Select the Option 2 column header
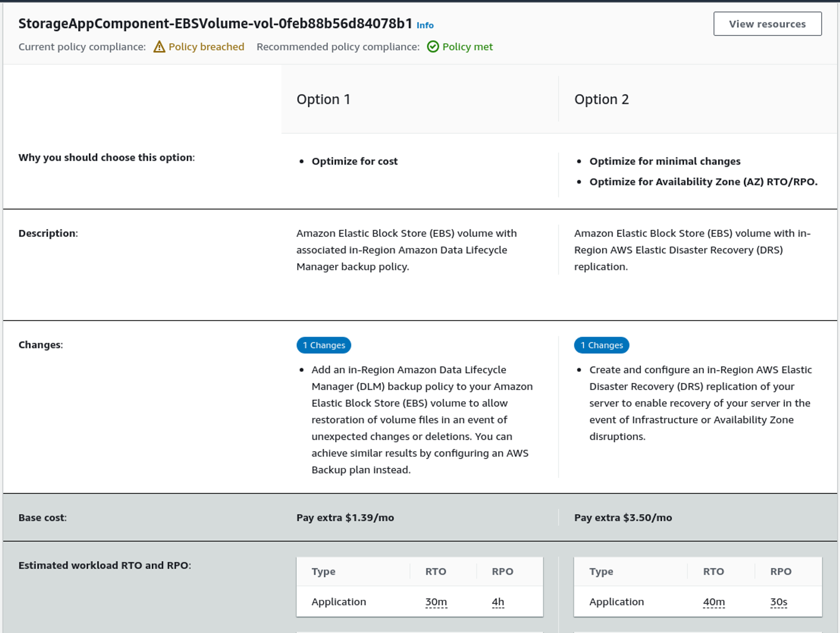Viewport: 840px width, 633px height. point(601,100)
